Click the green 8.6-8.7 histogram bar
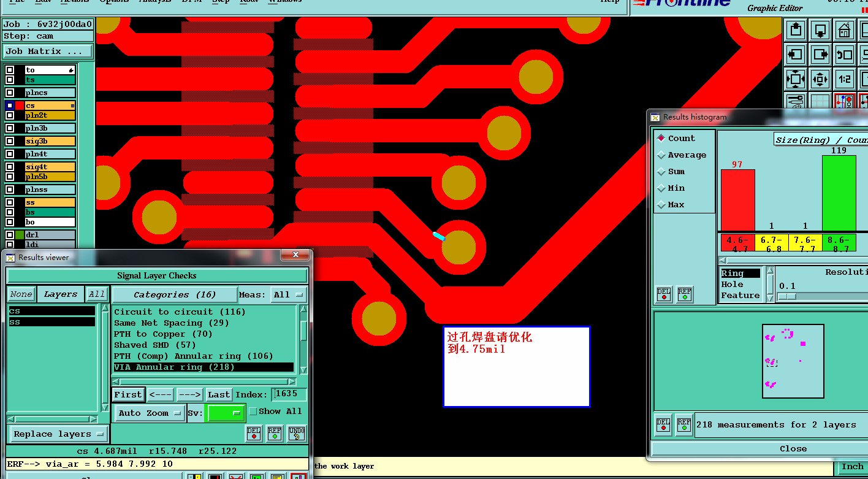 (839, 193)
